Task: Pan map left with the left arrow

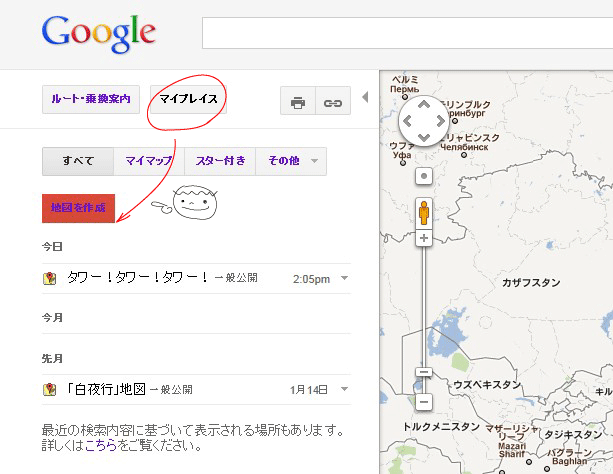Action: [407, 121]
